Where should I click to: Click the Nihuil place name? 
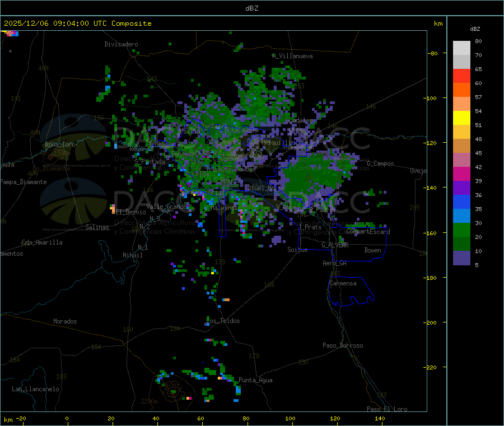pyautogui.click(x=132, y=255)
